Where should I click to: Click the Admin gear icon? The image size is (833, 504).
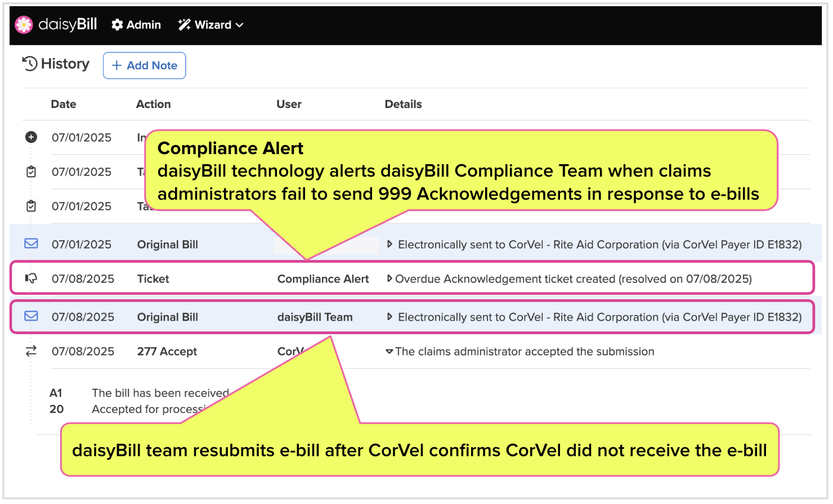coord(117,25)
